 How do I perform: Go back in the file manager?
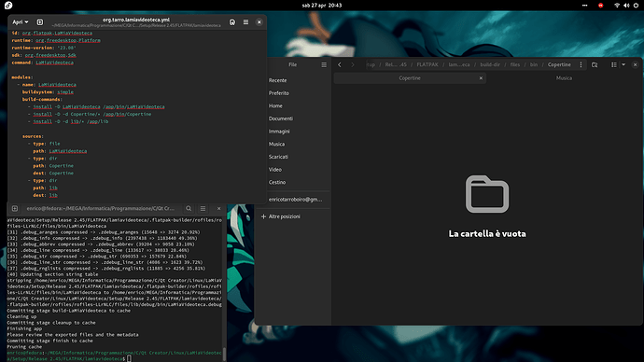(340, 65)
